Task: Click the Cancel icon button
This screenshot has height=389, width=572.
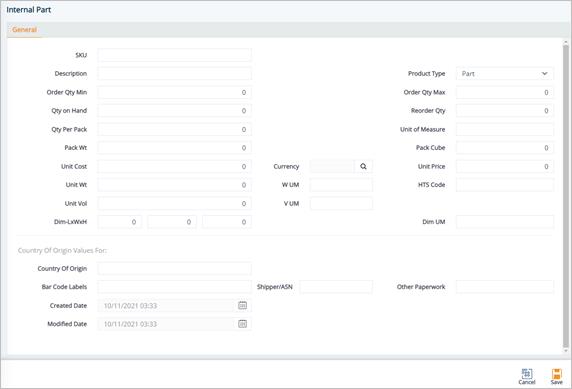Action: [x=527, y=377]
